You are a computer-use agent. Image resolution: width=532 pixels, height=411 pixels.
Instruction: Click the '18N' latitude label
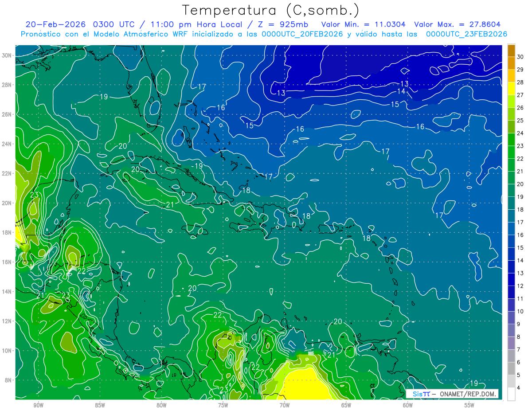tap(7, 232)
